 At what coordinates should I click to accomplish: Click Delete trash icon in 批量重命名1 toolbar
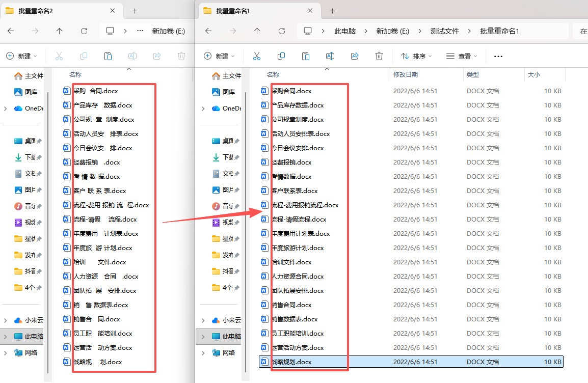click(379, 56)
